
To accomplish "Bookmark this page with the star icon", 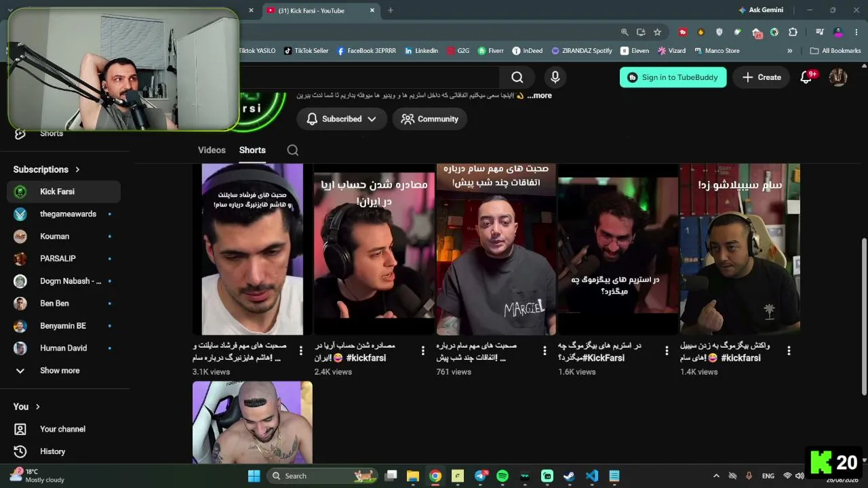I will coord(657,32).
